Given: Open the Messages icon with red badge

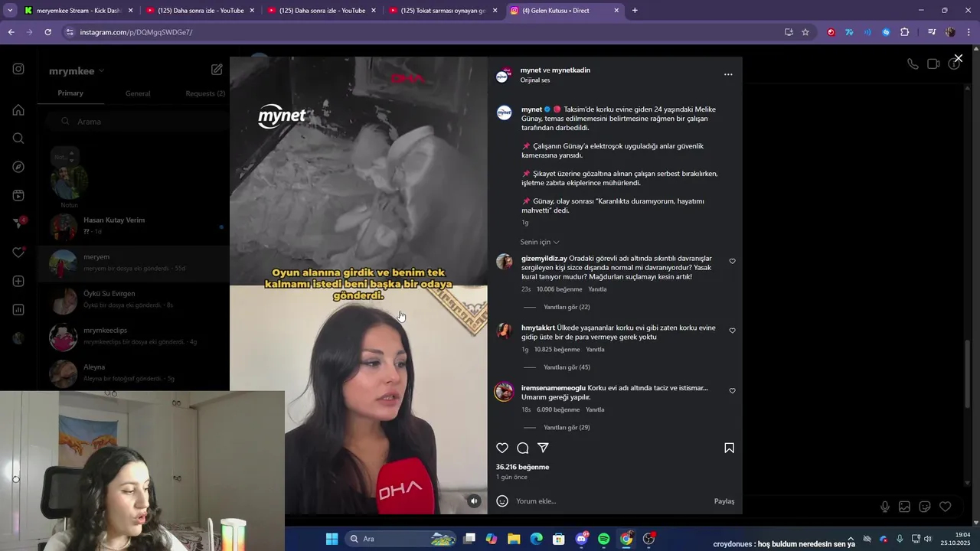Looking at the screenshot, I should click(18, 223).
